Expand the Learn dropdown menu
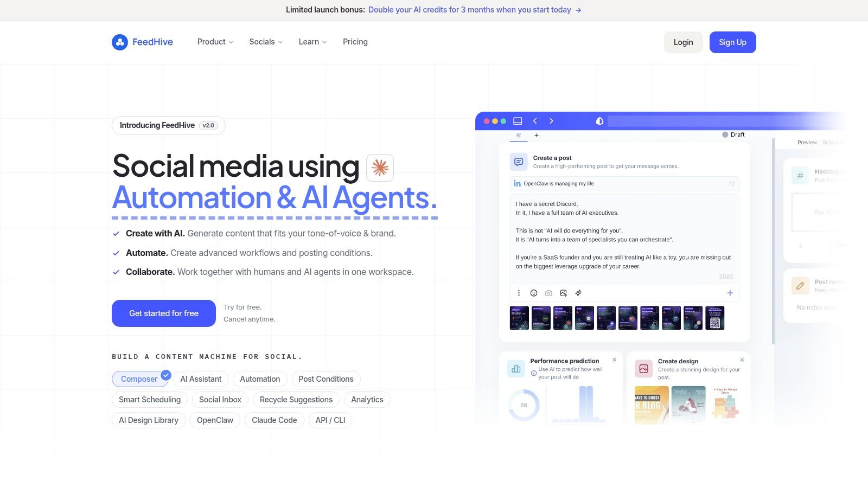 tap(312, 42)
